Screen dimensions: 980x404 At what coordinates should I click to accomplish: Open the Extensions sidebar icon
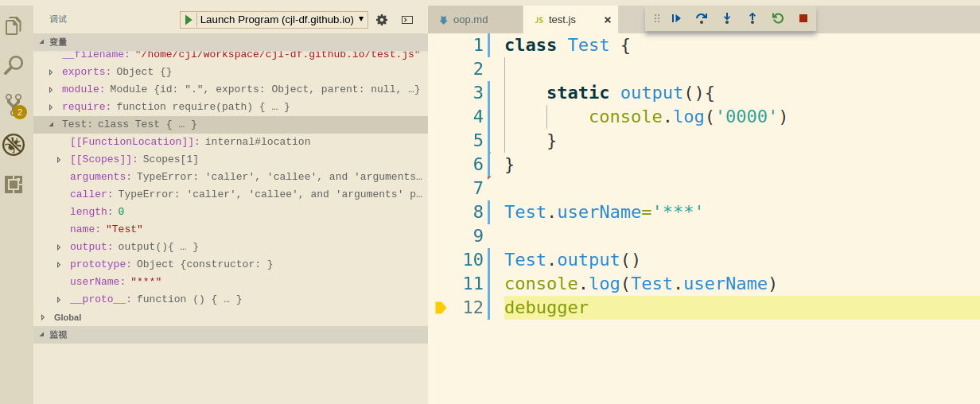tap(14, 185)
